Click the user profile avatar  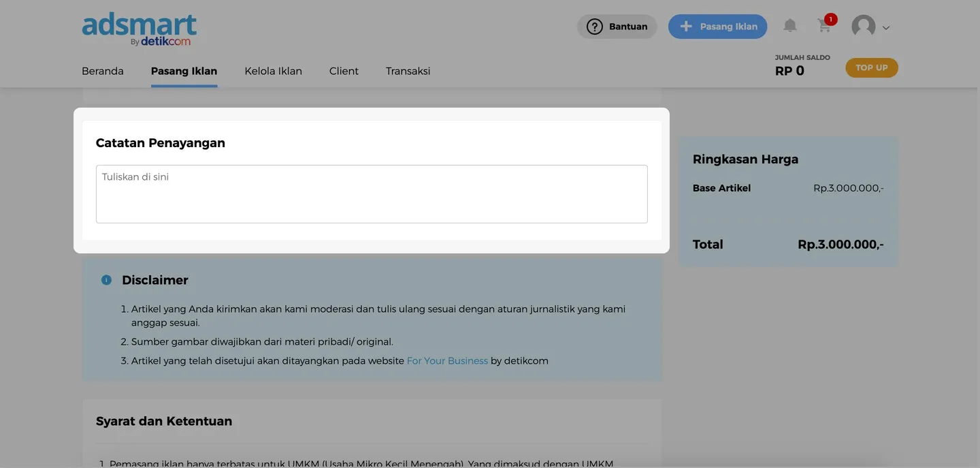pyautogui.click(x=864, y=27)
